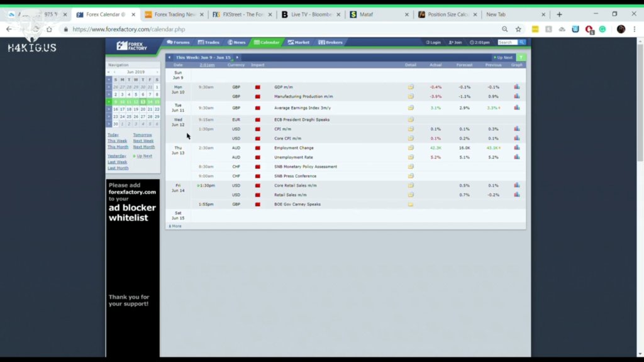Click This Month navigation link
644x362 pixels.
[118, 147]
